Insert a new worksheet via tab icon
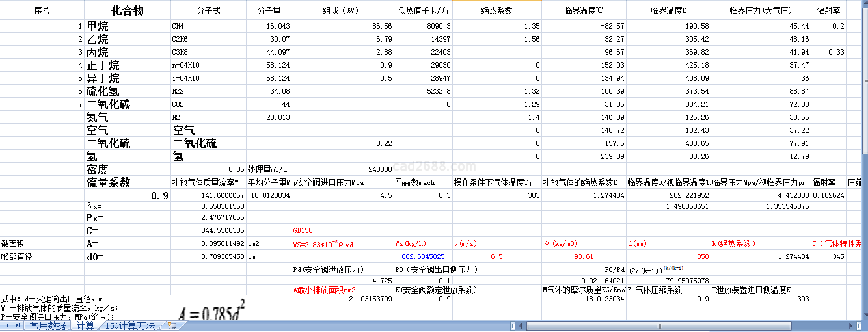The height and width of the screenshot is (332, 868). tap(172, 325)
